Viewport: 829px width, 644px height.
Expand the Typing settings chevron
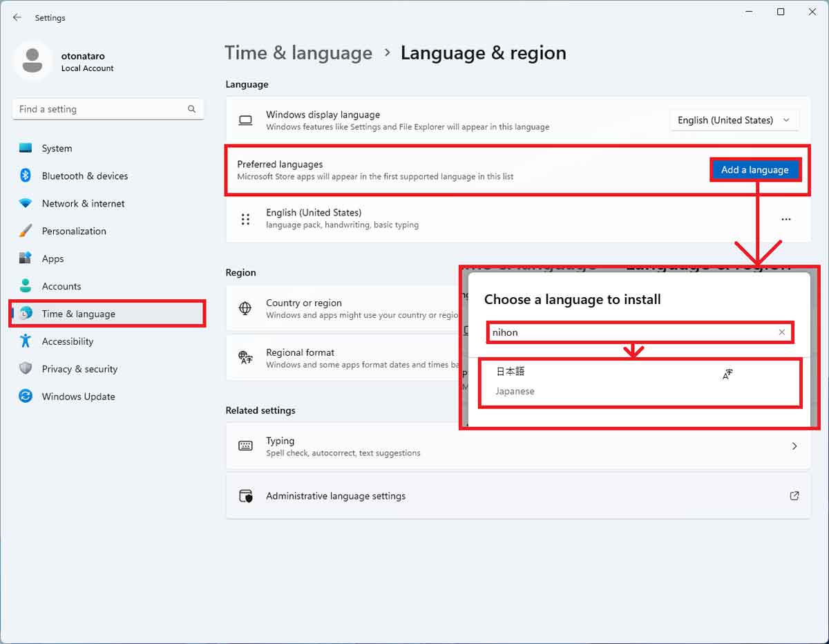[794, 446]
